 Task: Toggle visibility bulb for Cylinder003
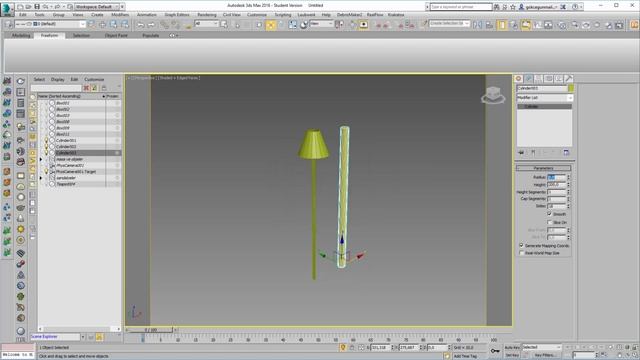(x=46, y=153)
